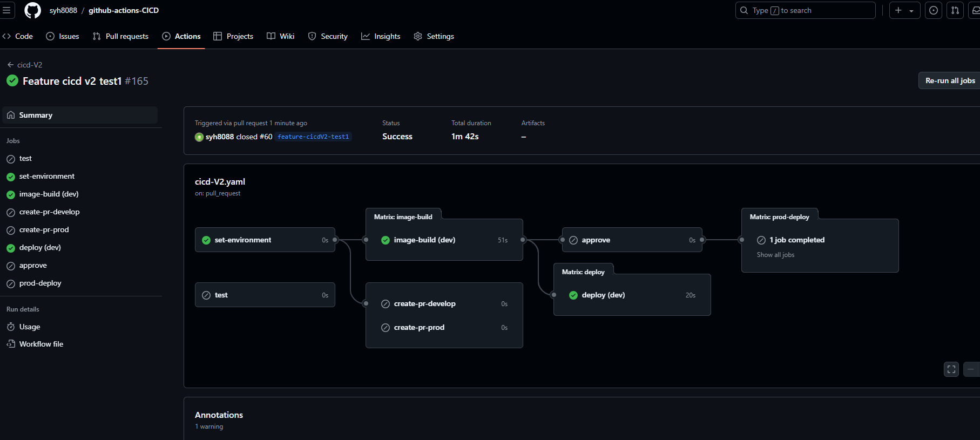Open github-actions-CICD repository link
This screenshot has height=440, width=980.
pos(124,10)
